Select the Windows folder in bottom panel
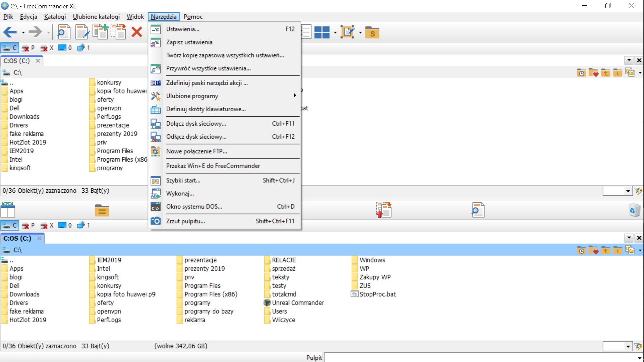644x362 pixels. point(369,260)
